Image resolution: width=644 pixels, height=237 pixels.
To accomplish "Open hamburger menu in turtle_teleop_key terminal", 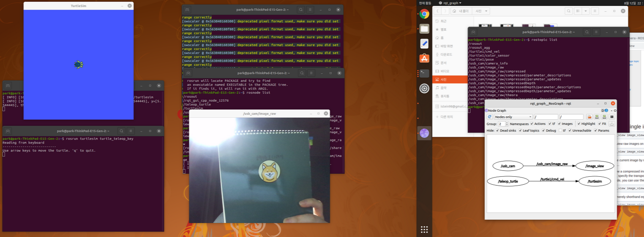I will 131,131.
